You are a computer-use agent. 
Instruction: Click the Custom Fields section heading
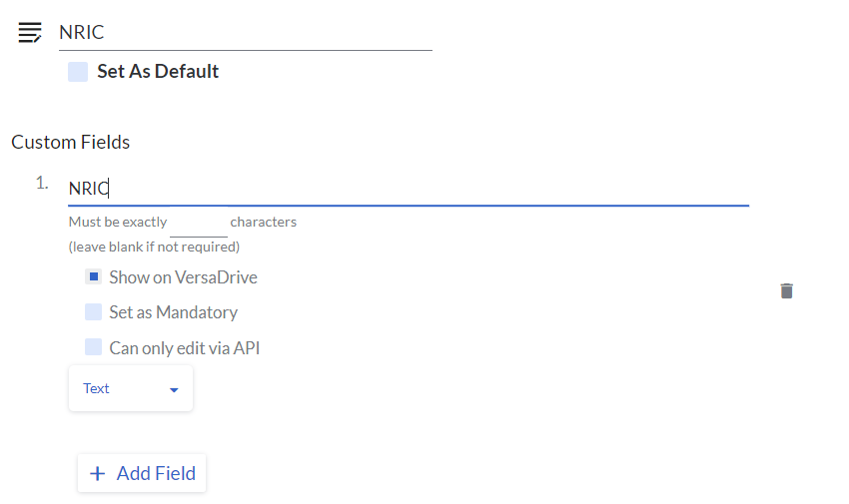pyautogui.click(x=71, y=142)
